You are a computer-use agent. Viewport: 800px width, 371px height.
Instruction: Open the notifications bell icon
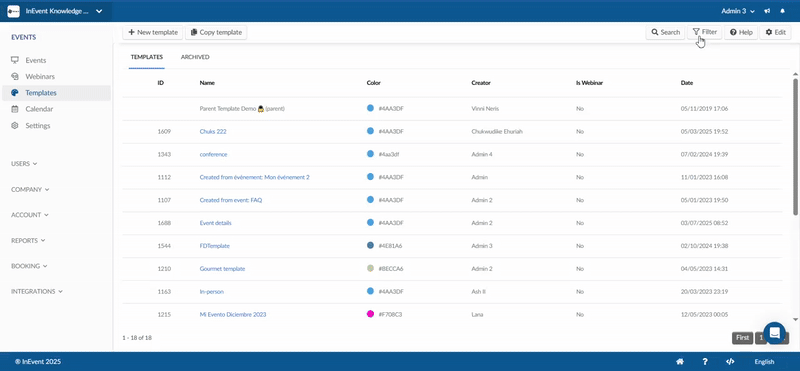[x=782, y=11]
